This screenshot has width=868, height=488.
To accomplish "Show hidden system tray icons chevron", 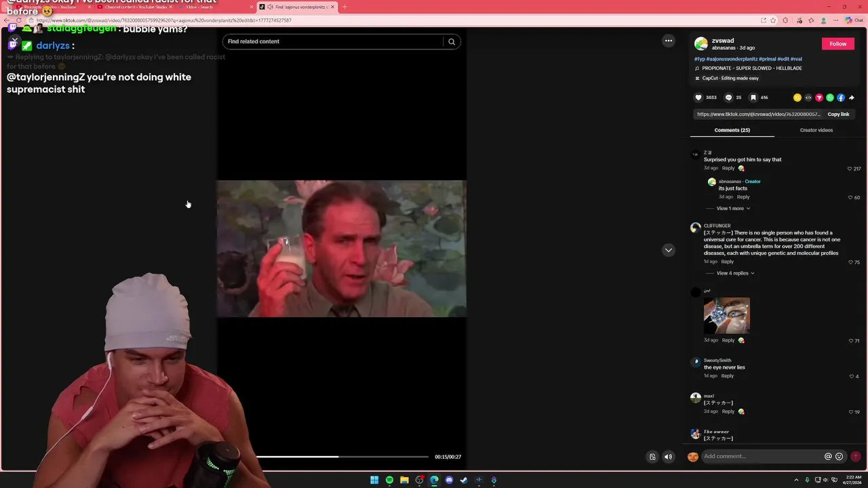I will tap(796, 480).
